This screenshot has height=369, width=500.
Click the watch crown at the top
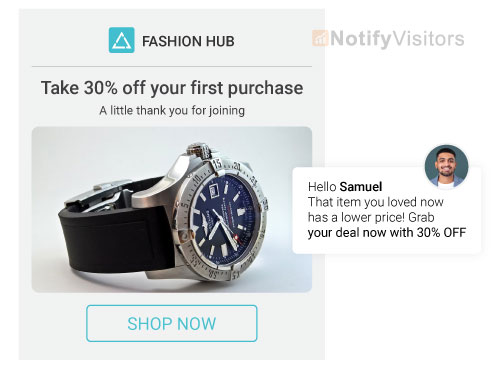pyautogui.click(x=199, y=150)
